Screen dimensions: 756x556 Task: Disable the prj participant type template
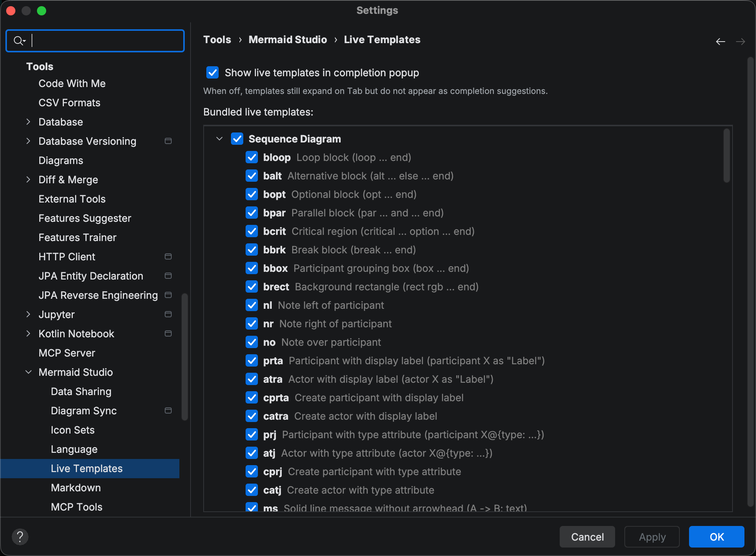(x=252, y=434)
